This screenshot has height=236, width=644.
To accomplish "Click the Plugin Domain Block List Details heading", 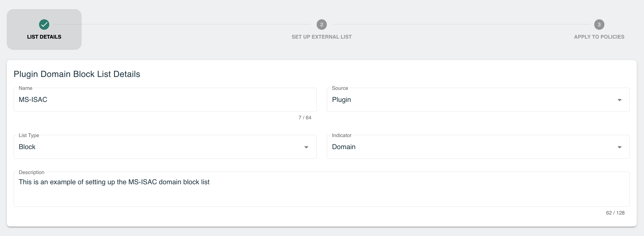I will click(77, 74).
